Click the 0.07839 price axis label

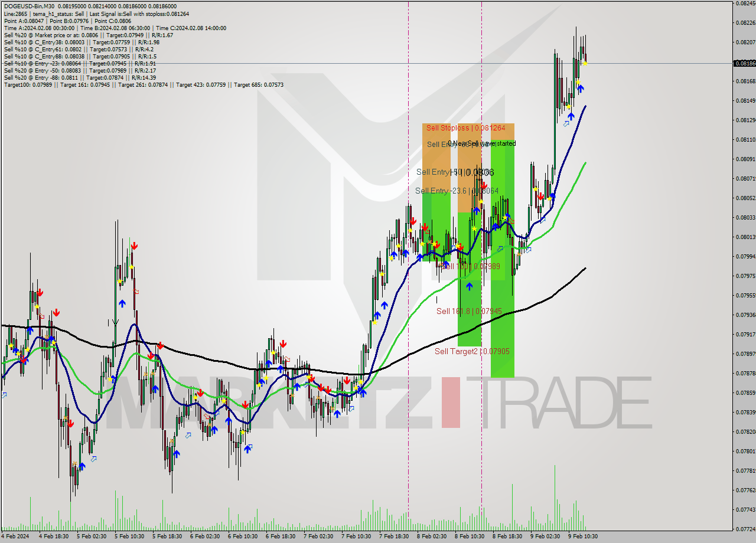[x=745, y=412]
